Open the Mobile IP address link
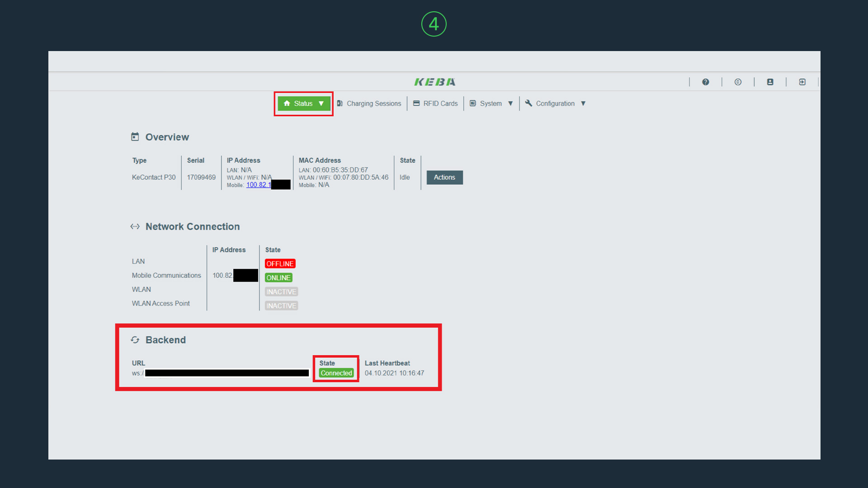 pyautogui.click(x=259, y=185)
